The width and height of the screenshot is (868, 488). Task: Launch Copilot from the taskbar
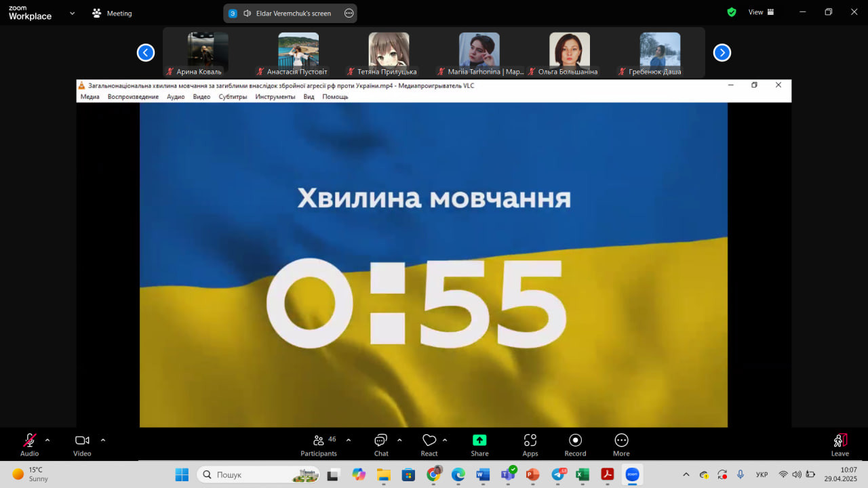(x=359, y=474)
